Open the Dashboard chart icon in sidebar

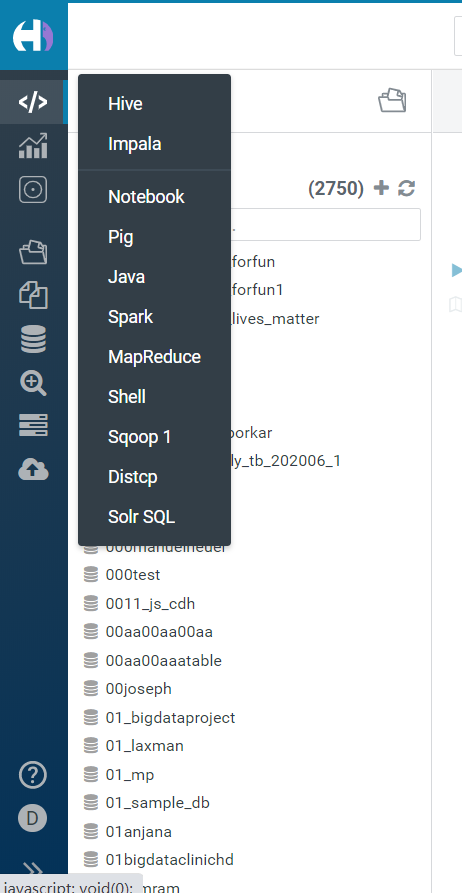click(33, 146)
